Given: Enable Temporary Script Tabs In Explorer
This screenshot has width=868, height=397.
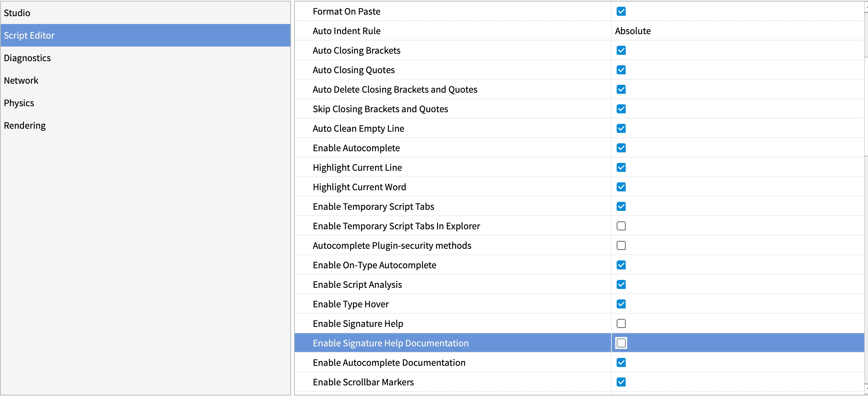Looking at the screenshot, I should click(x=621, y=226).
